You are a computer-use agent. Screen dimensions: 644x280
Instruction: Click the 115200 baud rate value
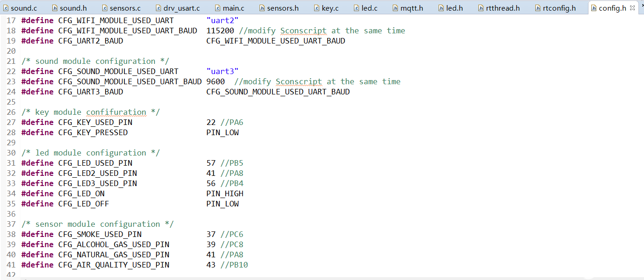pyautogui.click(x=220, y=31)
